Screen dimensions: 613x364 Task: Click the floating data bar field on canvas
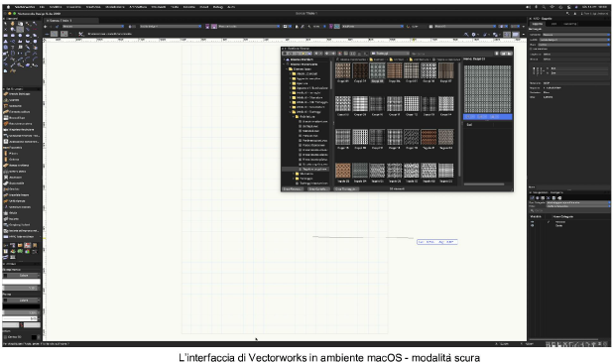click(437, 242)
